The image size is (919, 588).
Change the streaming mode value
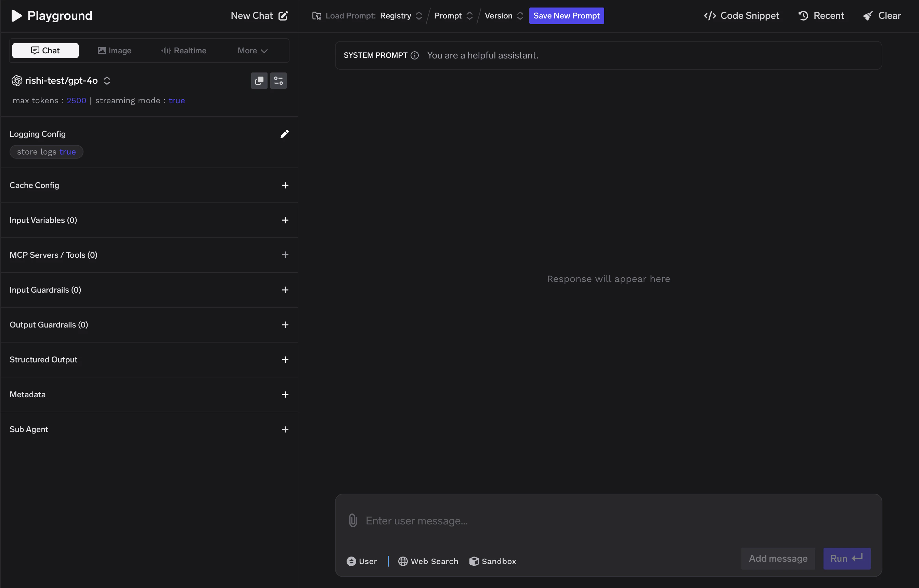click(177, 101)
